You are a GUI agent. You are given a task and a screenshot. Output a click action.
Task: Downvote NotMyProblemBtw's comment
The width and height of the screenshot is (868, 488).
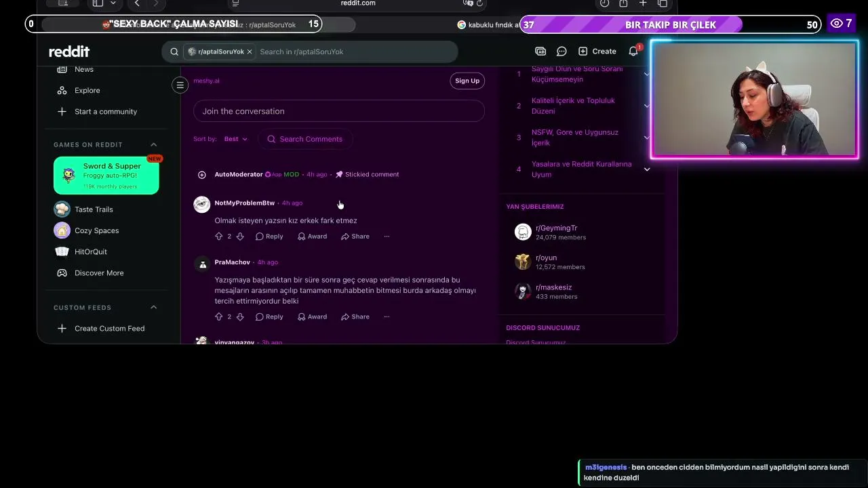240,237
